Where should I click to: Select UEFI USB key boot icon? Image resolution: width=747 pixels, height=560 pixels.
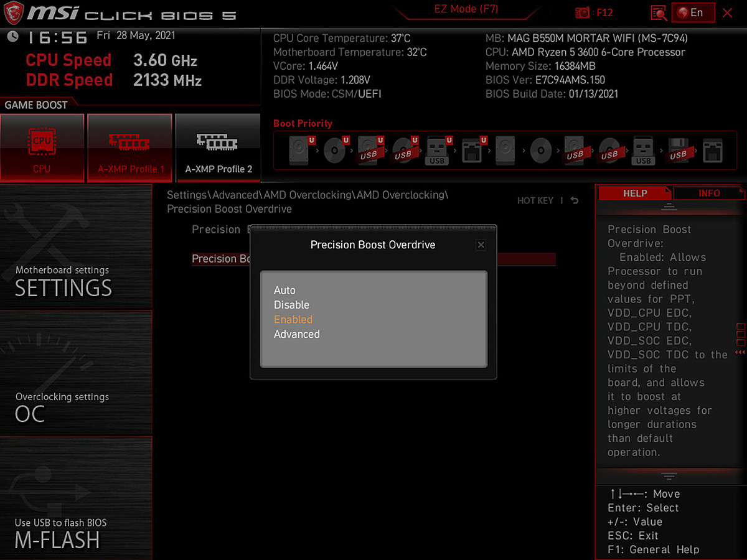tap(438, 151)
